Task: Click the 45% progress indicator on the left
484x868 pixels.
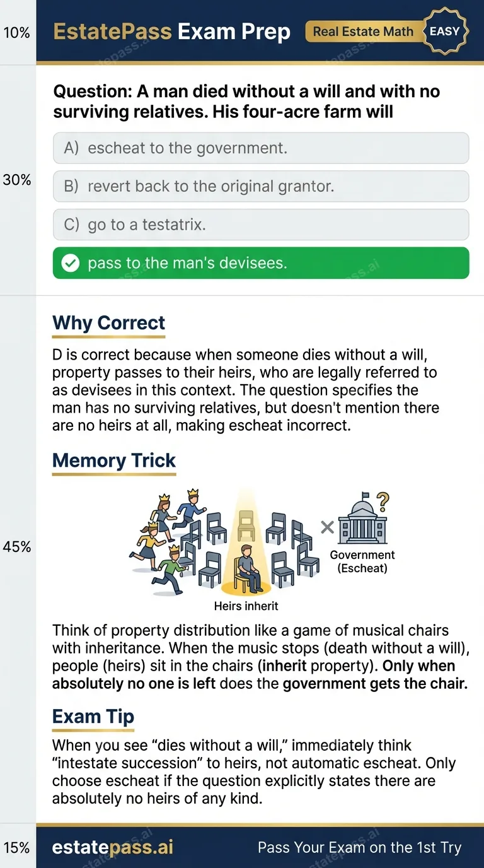Action: 18,547
